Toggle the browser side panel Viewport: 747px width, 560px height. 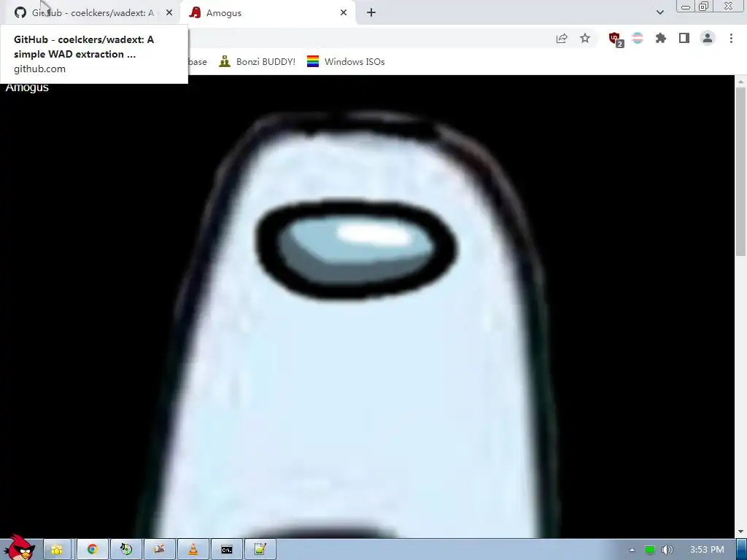point(684,38)
